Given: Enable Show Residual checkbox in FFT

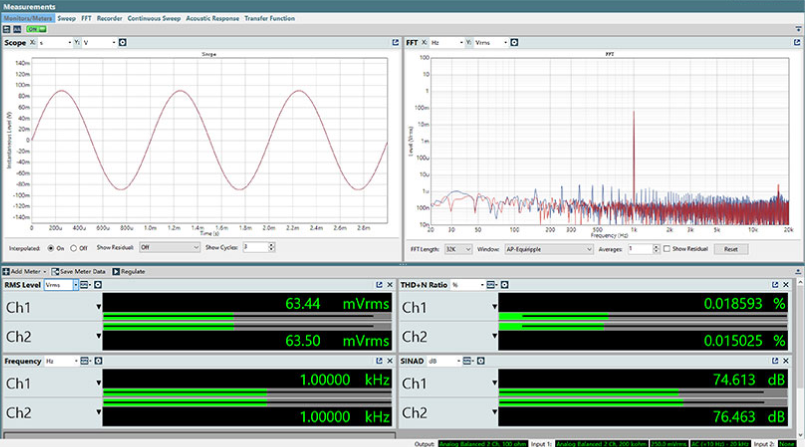Looking at the screenshot, I should pyautogui.click(x=665, y=248).
